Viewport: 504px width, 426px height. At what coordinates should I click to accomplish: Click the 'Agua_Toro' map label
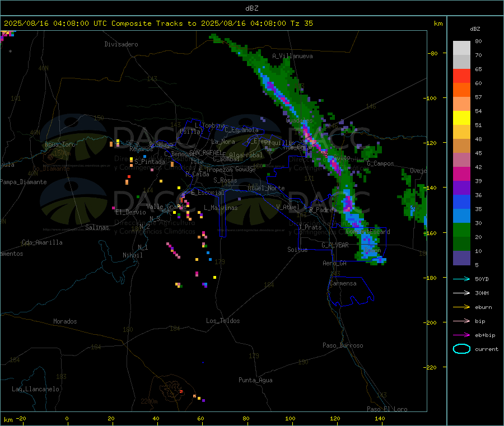click(x=60, y=144)
